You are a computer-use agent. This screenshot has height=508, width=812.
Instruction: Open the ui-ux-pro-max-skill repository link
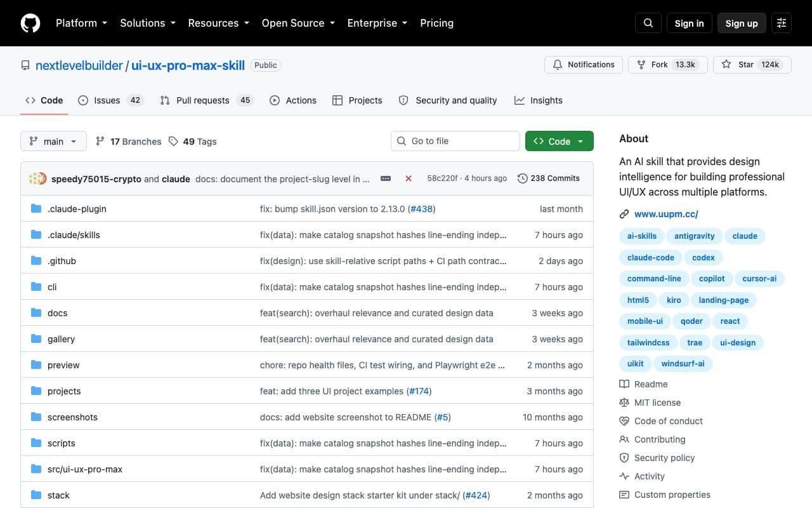[188, 65]
